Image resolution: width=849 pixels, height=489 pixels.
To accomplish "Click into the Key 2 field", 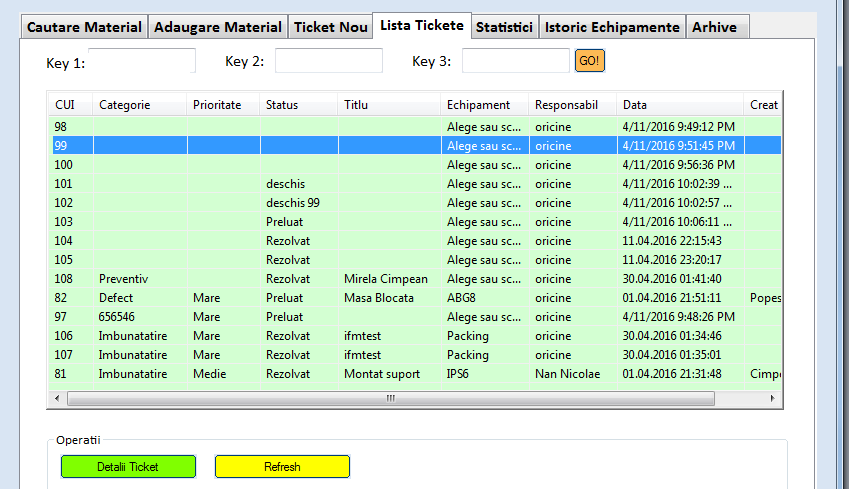I will point(329,61).
